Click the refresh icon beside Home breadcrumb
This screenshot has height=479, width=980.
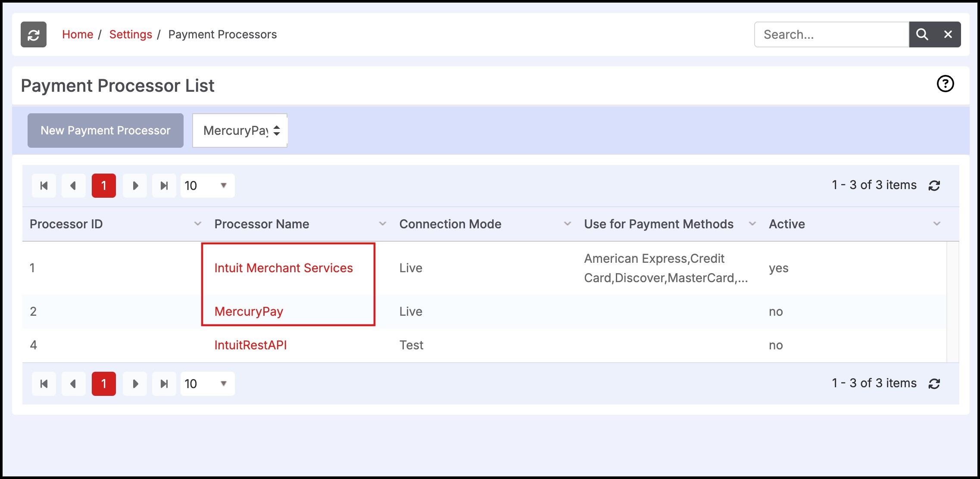pyautogui.click(x=34, y=34)
